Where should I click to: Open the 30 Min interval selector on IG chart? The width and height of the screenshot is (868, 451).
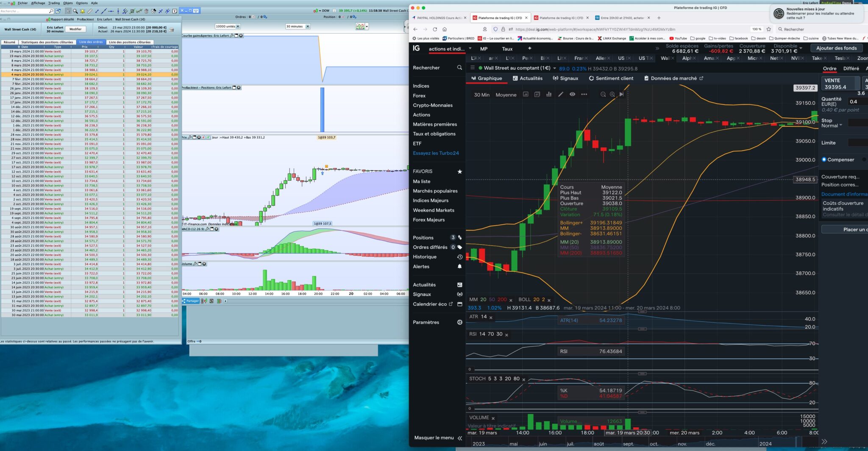pos(481,95)
